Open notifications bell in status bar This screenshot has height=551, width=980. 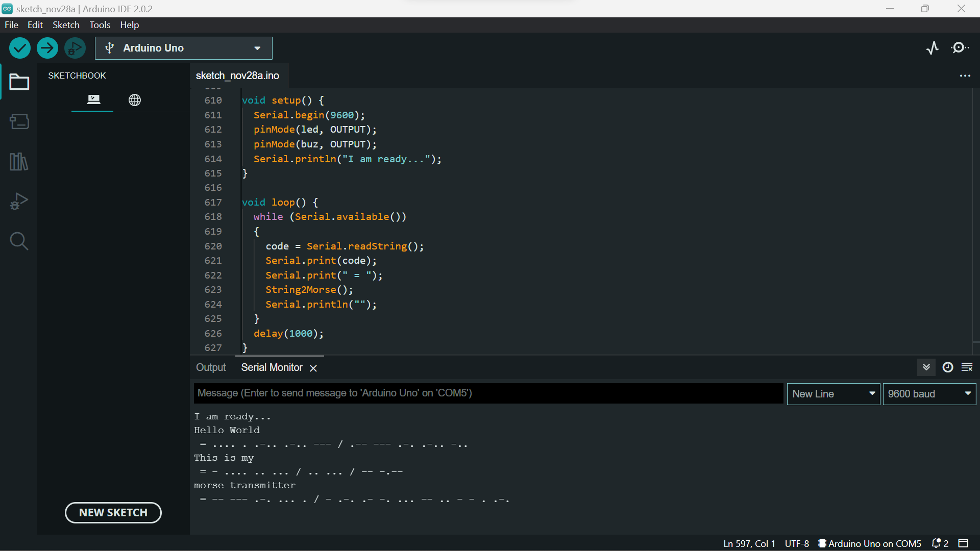(940, 543)
